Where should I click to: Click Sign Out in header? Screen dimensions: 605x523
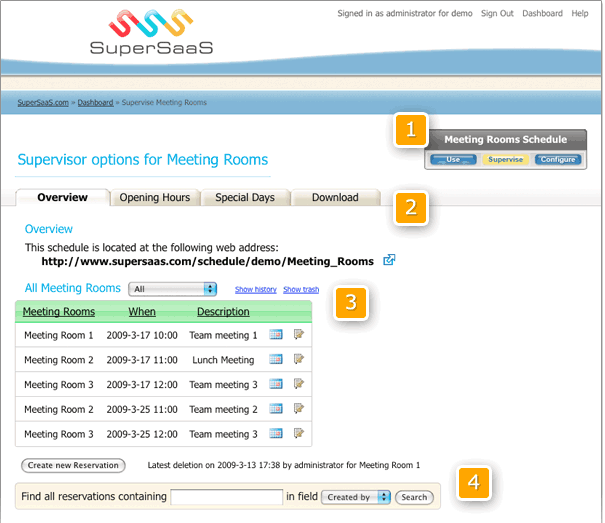(497, 14)
